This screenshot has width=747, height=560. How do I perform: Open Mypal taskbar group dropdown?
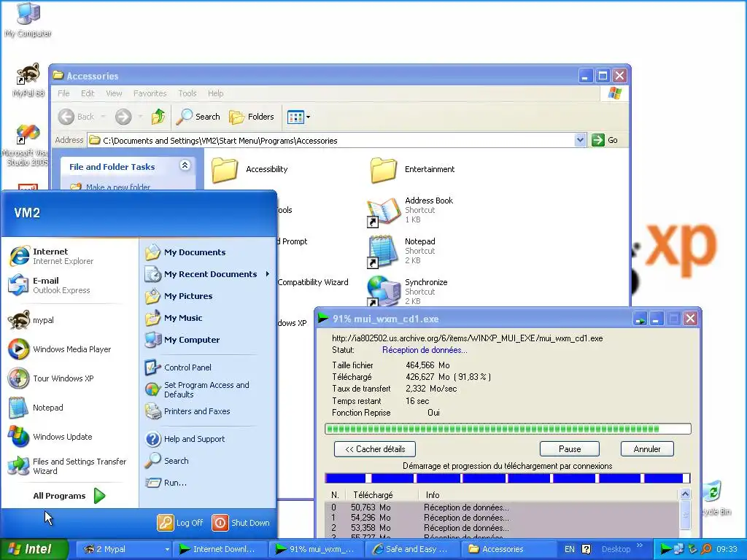point(167,550)
